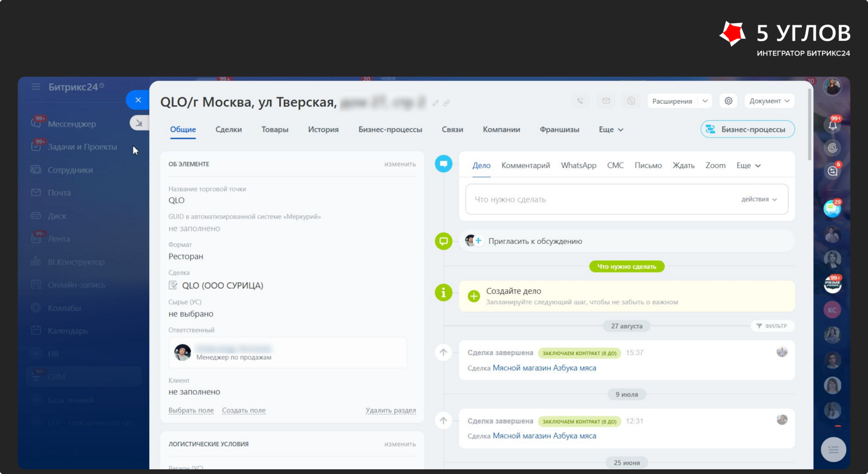Open Сотрудники in the left menu
The width and height of the screenshot is (868, 474).
(x=70, y=170)
